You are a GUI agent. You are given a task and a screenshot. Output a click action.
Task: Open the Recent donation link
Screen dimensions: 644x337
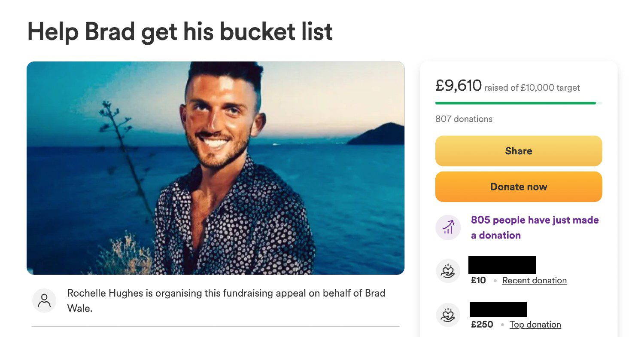pyautogui.click(x=535, y=280)
